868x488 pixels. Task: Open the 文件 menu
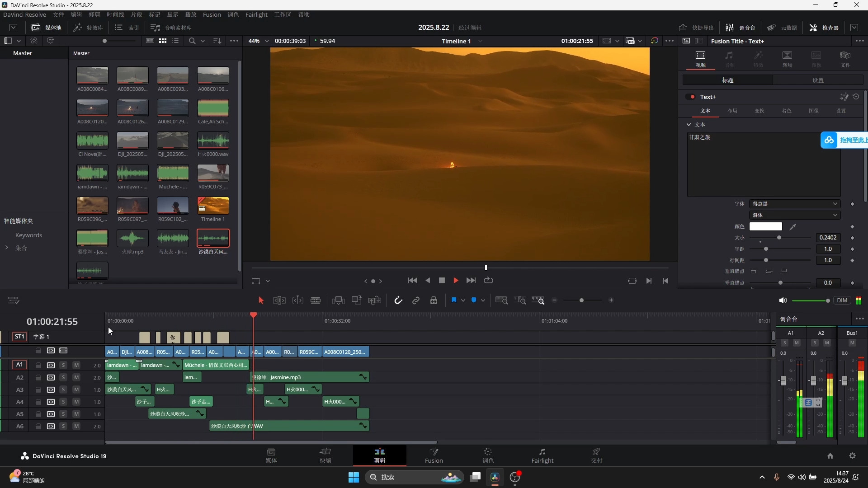coord(58,14)
